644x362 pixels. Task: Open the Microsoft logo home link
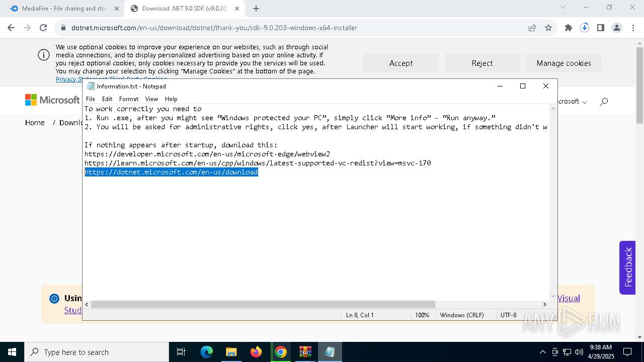point(52,100)
